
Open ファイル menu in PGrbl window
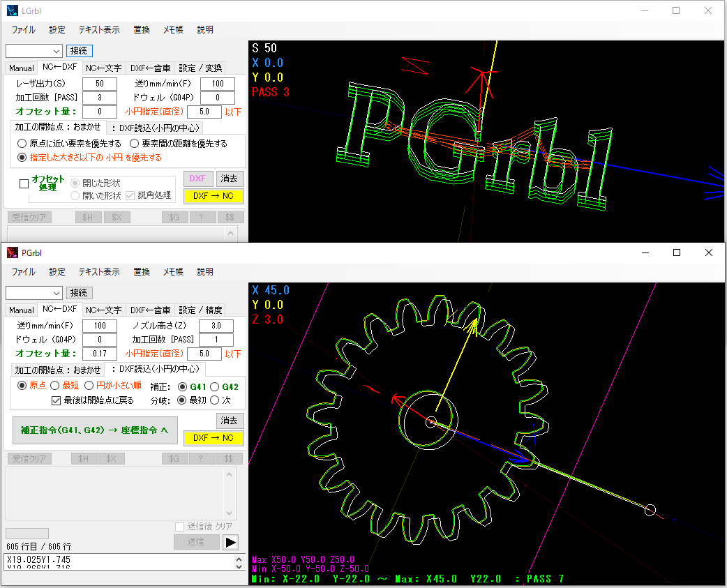pyautogui.click(x=24, y=271)
